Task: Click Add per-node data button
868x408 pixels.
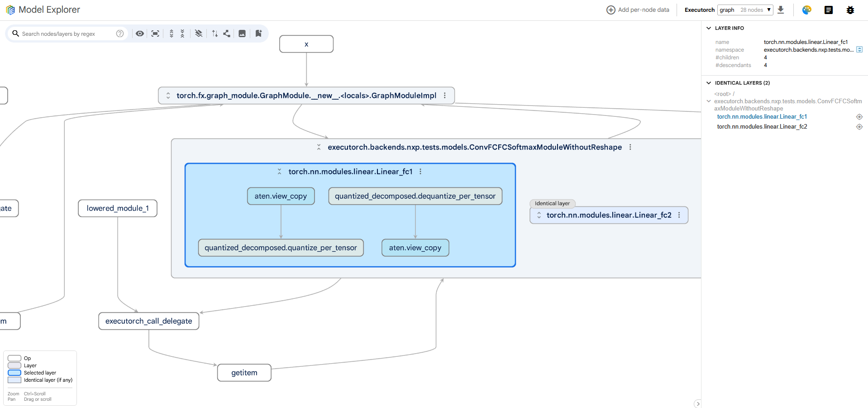Action: 638,10
